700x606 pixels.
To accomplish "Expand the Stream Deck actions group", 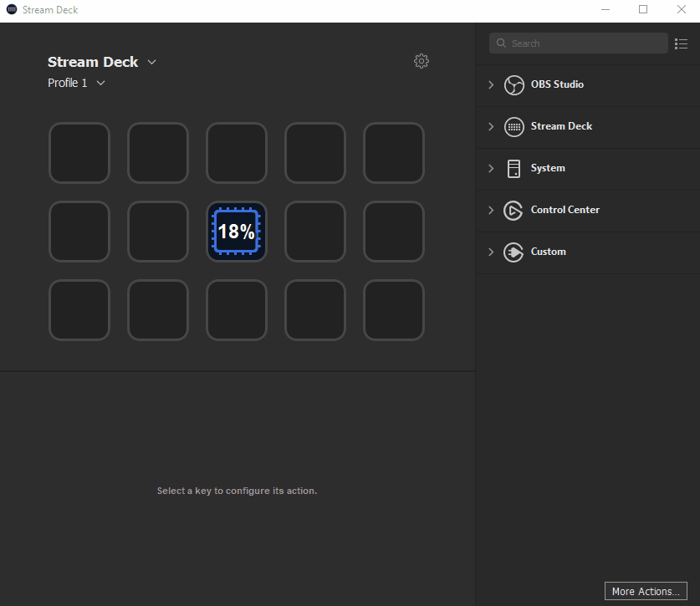I will [491, 127].
